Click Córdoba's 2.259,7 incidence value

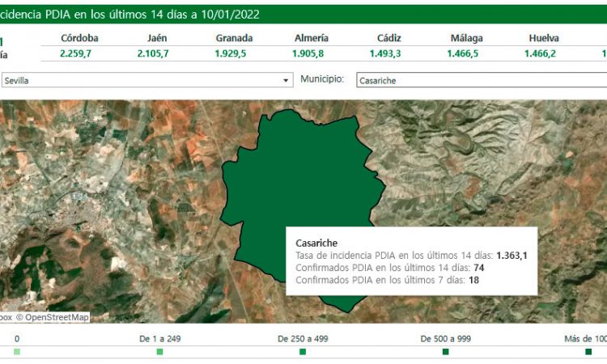79,53
